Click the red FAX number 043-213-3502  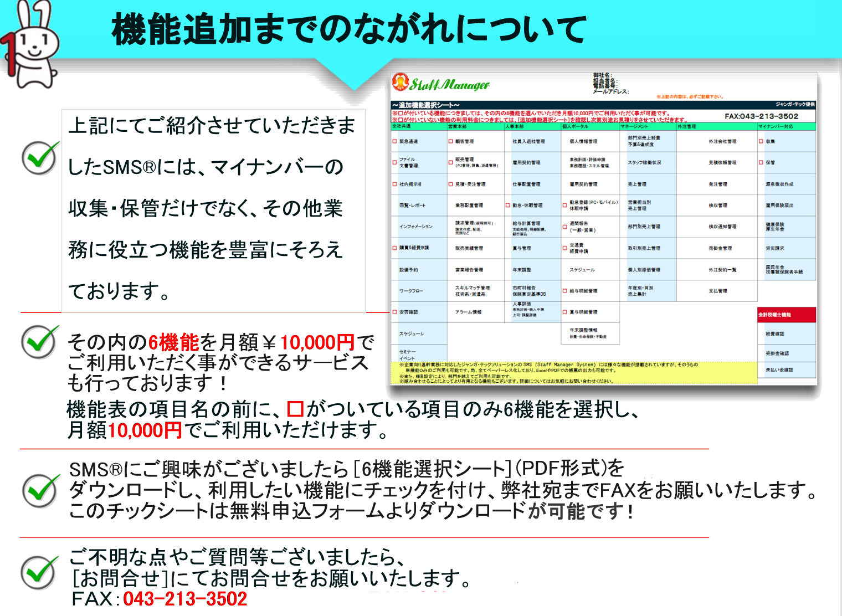coord(185,599)
